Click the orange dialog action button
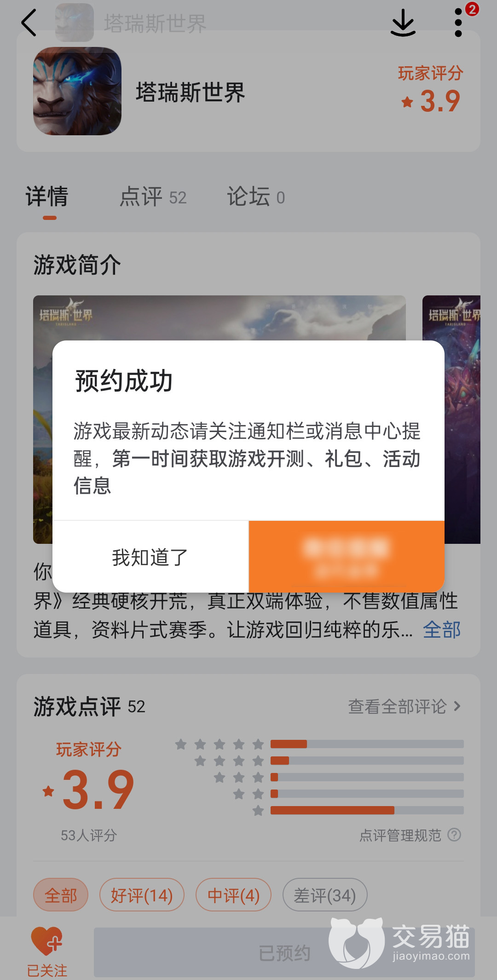The height and width of the screenshot is (980, 497). click(x=347, y=557)
